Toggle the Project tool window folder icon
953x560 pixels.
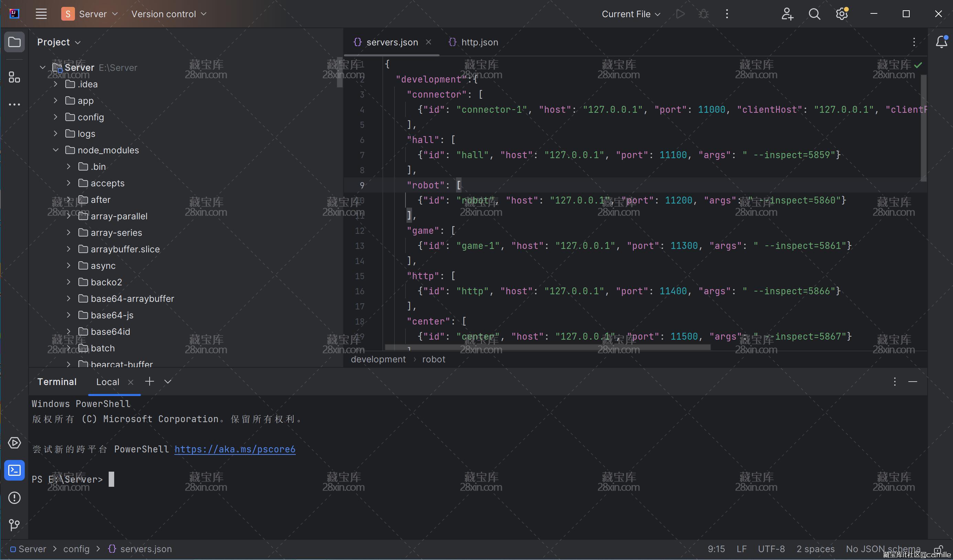click(14, 42)
